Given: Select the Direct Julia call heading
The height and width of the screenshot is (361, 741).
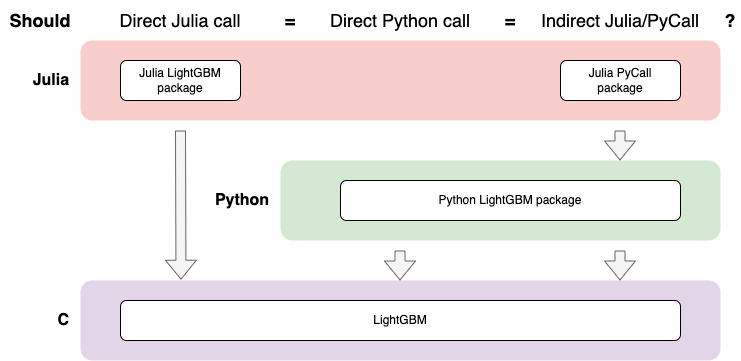Looking at the screenshot, I should tap(180, 21).
